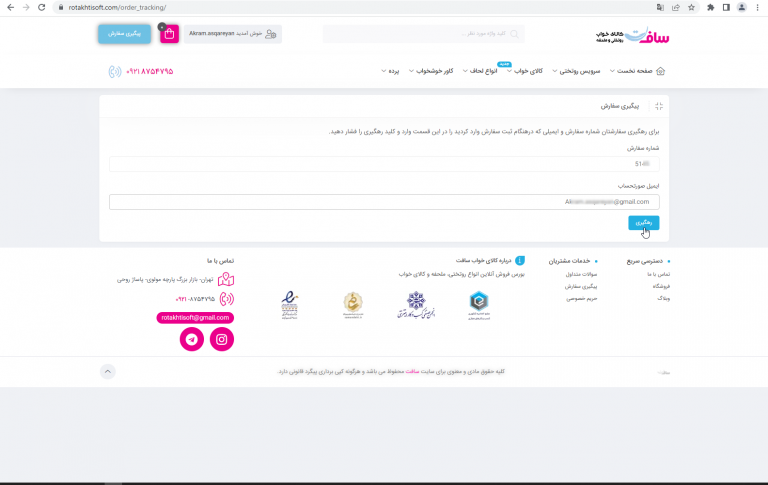The width and height of the screenshot is (768, 485).
Task: Click the blue snowflake union badge
Action: point(416,305)
